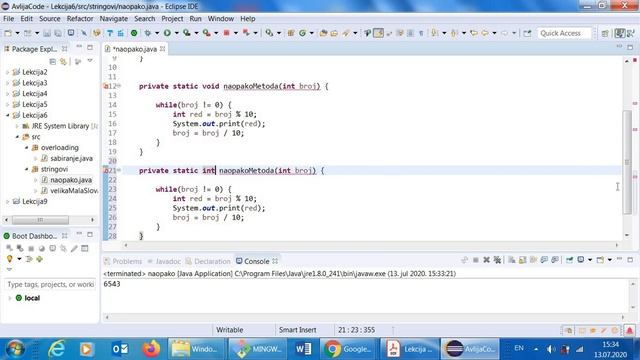Click the Boot Dashboard tags filter field
This screenshot has height=360, width=640.
[50, 284]
